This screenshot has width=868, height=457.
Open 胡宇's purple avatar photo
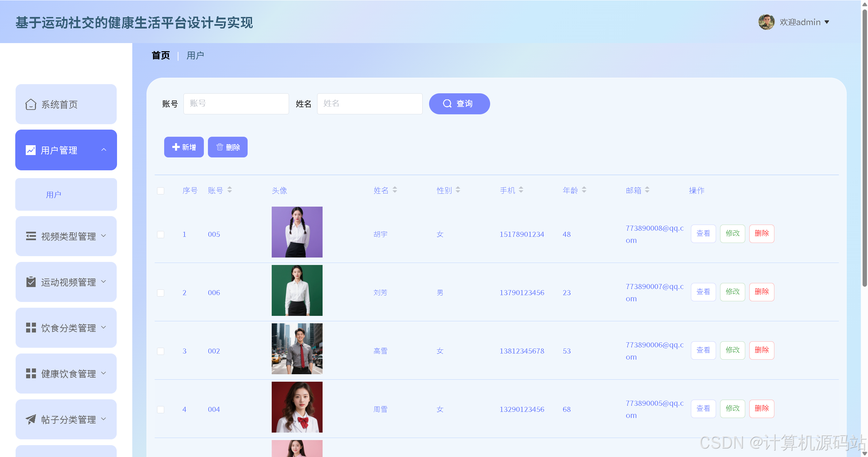click(297, 232)
